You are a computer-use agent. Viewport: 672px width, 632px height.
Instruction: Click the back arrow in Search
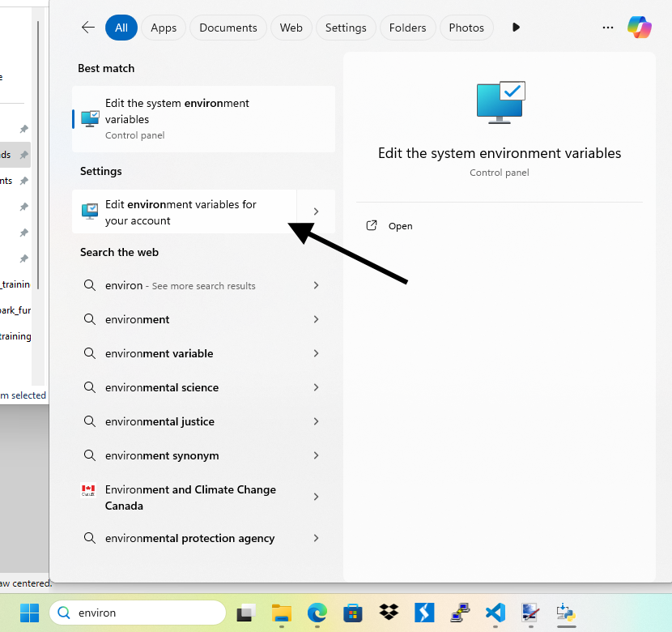coord(87,27)
